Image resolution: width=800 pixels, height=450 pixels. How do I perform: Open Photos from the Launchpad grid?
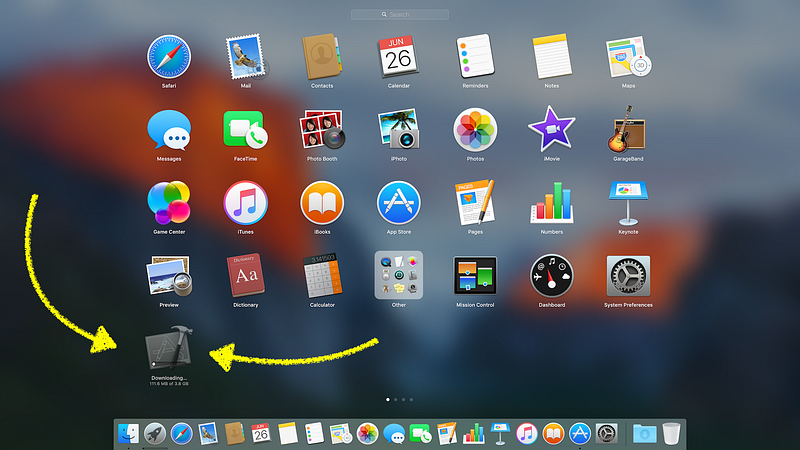tap(475, 130)
